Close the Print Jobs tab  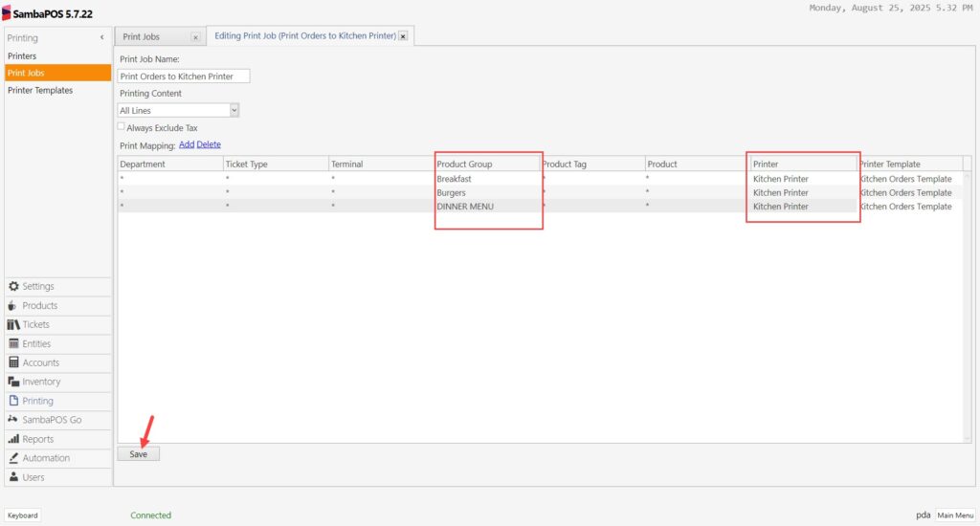click(x=195, y=37)
